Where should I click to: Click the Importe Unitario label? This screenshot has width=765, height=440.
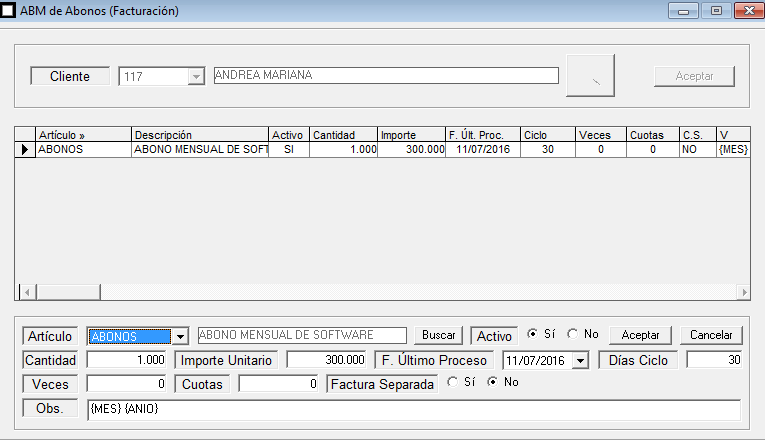pyautogui.click(x=226, y=360)
